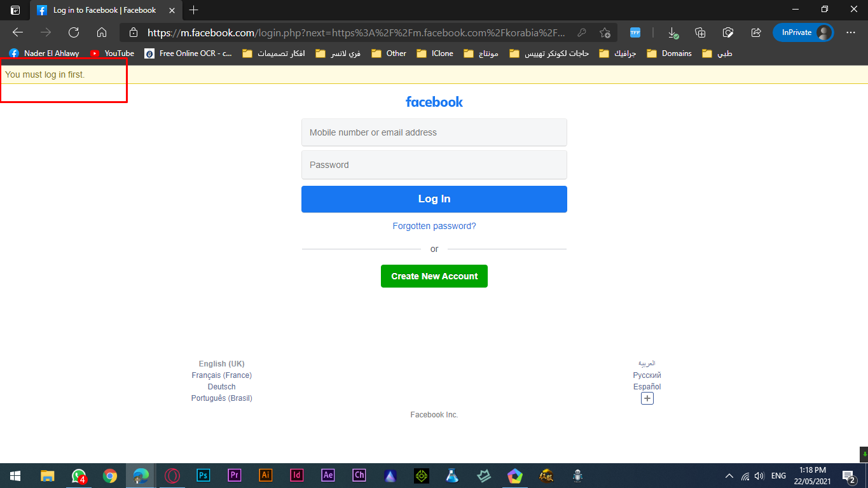Viewport: 868px width, 488px height.
Task: Show hidden system tray icons
Action: [x=729, y=475]
